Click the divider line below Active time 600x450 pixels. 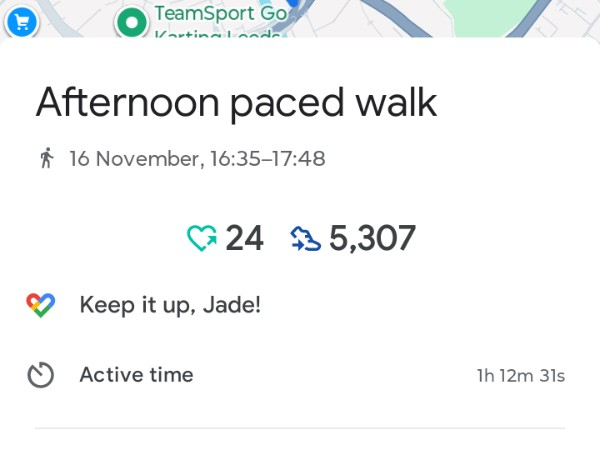[x=300, y=428]
